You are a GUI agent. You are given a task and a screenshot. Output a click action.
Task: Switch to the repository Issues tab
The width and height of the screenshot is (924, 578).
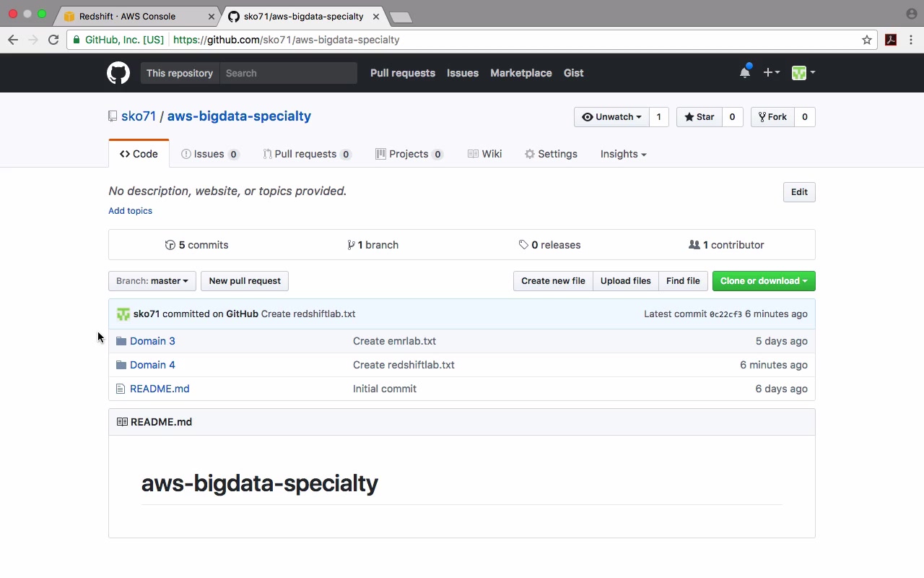point(210,154)
